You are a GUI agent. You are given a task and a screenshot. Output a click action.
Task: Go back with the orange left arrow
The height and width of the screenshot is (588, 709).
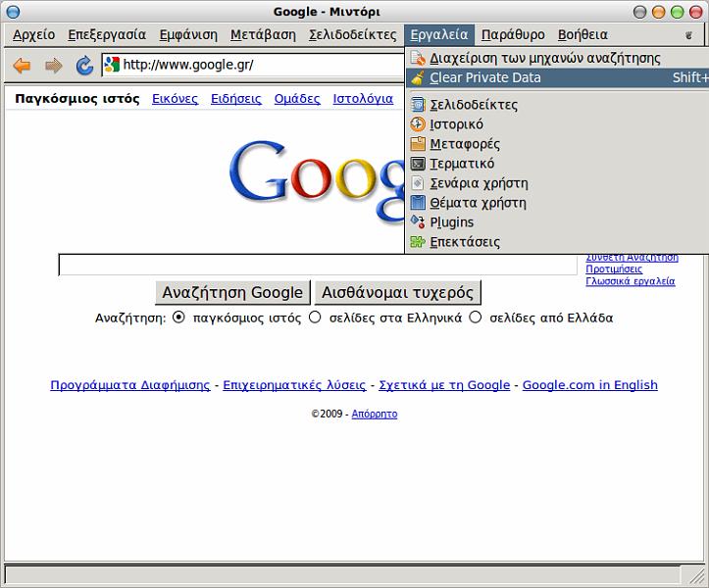(x=22, y=66)
